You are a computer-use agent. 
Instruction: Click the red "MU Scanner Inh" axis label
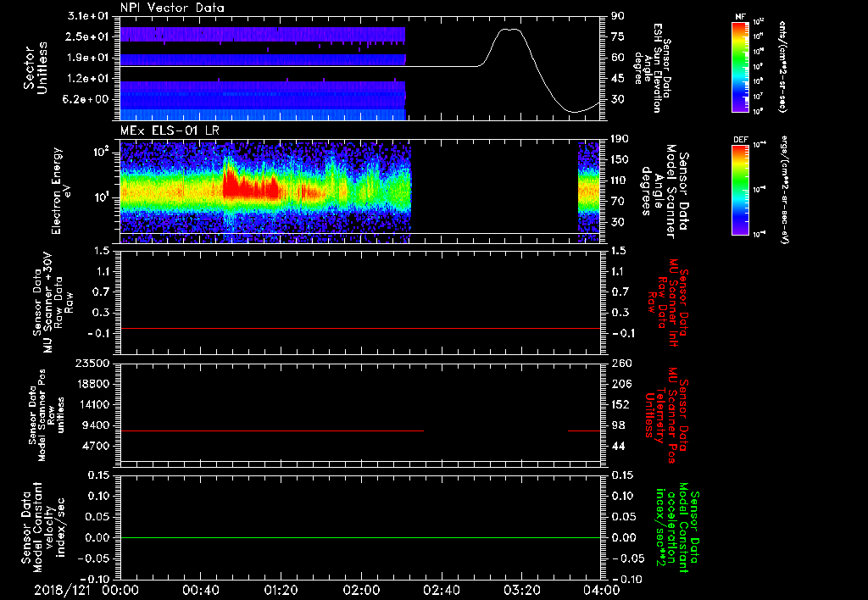click(x=667, y=303)
